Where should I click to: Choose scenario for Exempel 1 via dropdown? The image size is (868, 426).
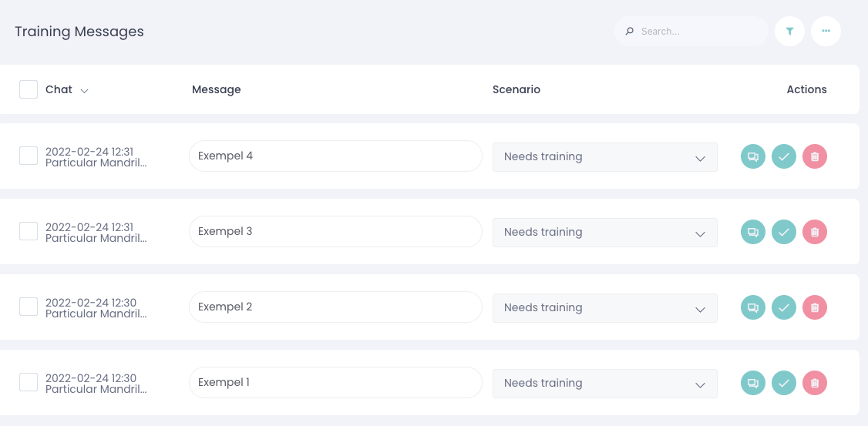click(x=604, y=384)
